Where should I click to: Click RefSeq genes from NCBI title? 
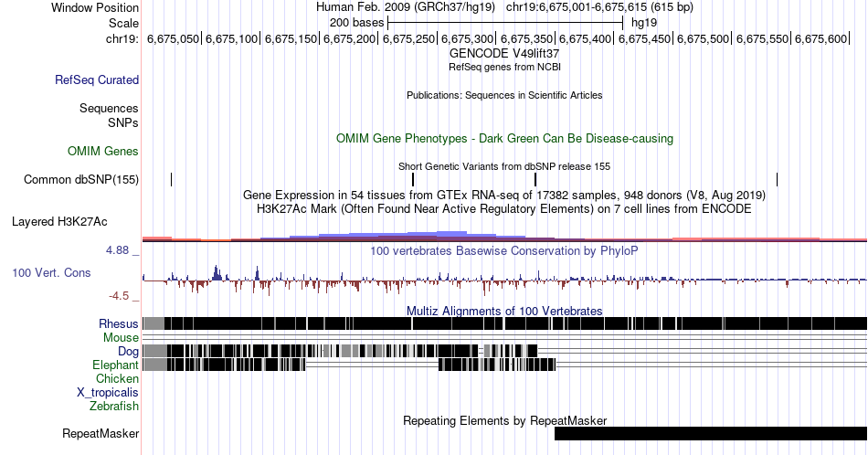click(x=504, y=67)
